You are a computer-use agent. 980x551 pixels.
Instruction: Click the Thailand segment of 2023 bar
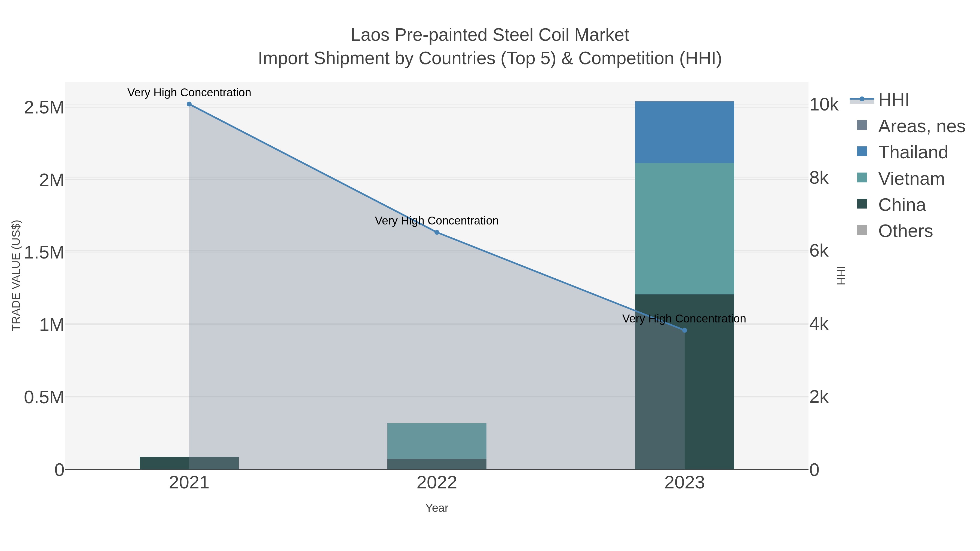click(x=685, y=132)
